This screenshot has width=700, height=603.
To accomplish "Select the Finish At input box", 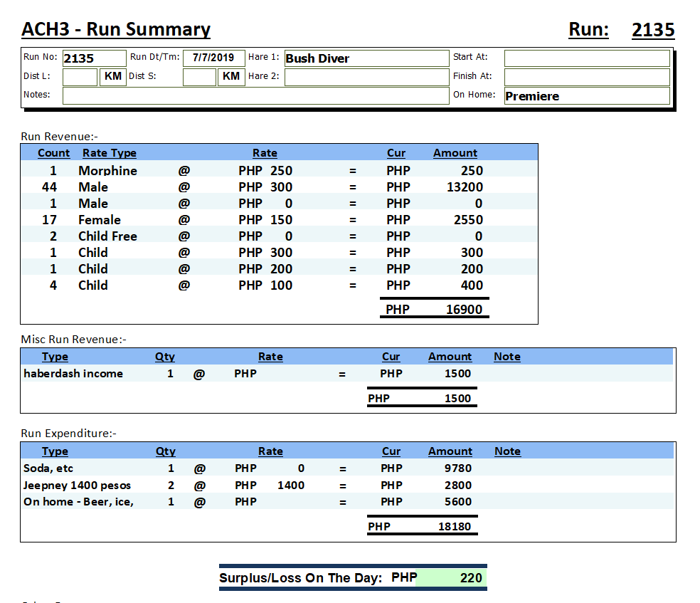I will point(586,77).
